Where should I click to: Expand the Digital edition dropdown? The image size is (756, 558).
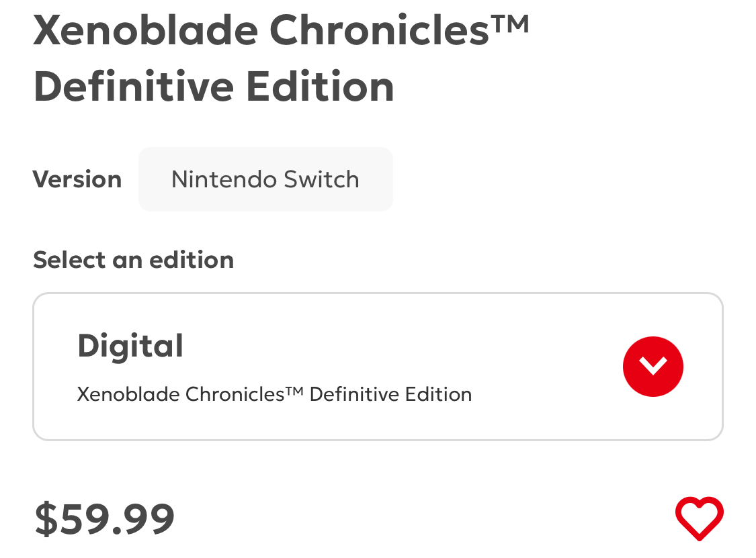653,366
